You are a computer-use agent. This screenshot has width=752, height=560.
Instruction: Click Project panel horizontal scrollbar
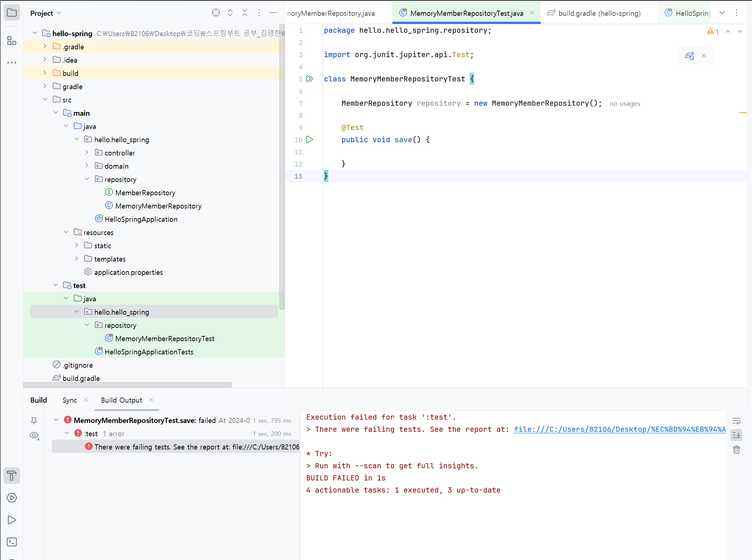coord(127,385)
